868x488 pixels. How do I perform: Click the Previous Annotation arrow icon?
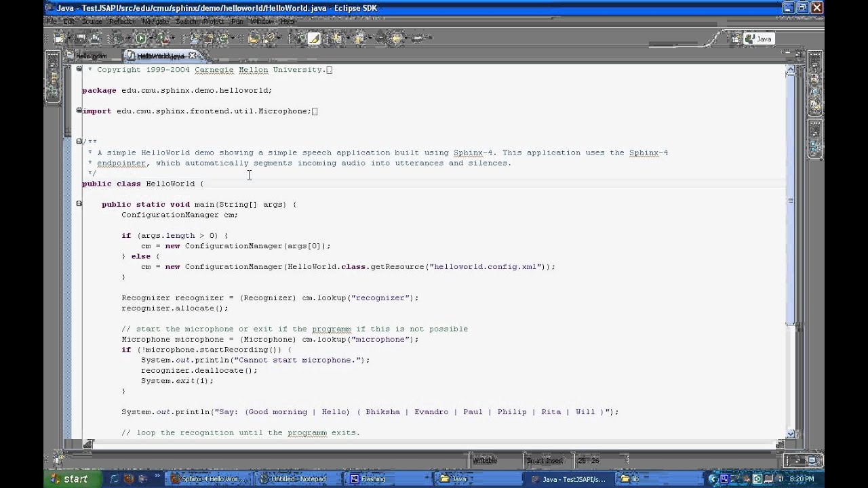pos(359,39)
